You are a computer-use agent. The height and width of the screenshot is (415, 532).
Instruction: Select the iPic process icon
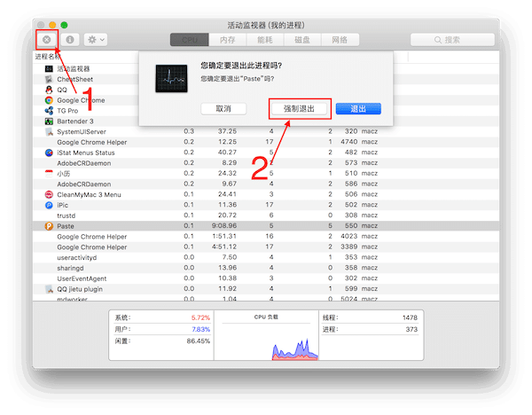[x=49, y=205]
